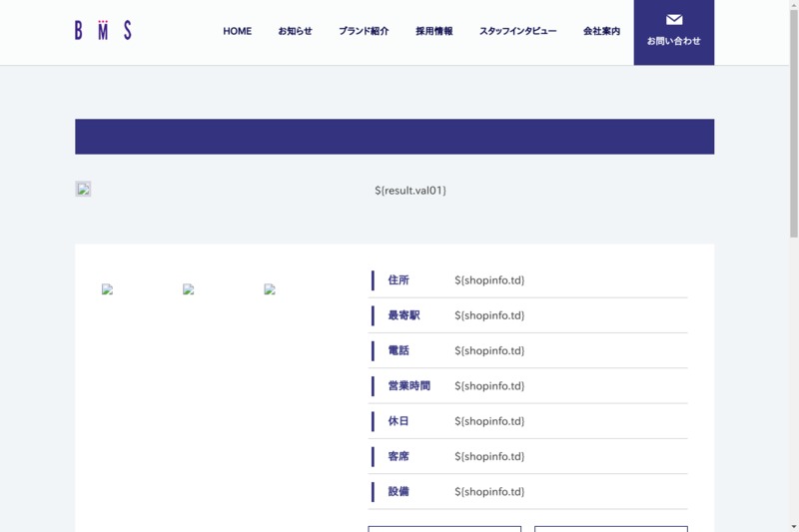Click the left outlined button below table
Image resolution: width=799 pixels, height=532 pixels.
444,528
